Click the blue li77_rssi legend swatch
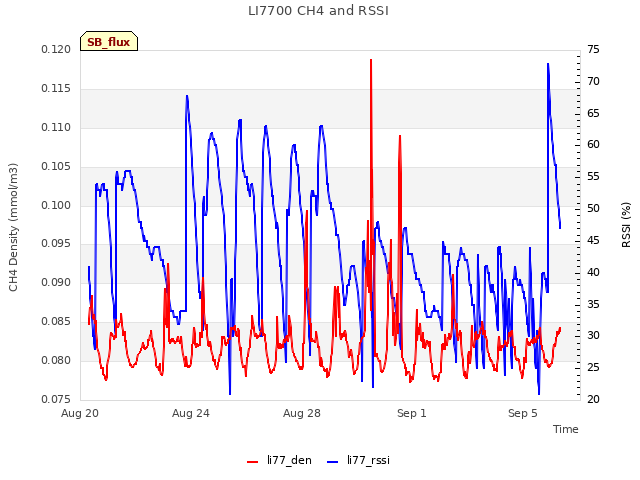Screen dimensions: 640x480 coord(333,462)
